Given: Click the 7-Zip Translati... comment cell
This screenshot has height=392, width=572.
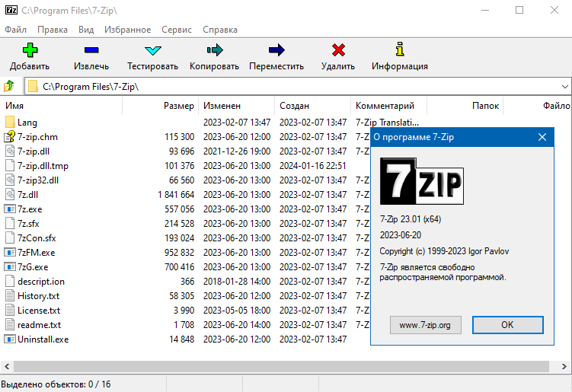Looking at the screenshot, I should tap(387, 123).
